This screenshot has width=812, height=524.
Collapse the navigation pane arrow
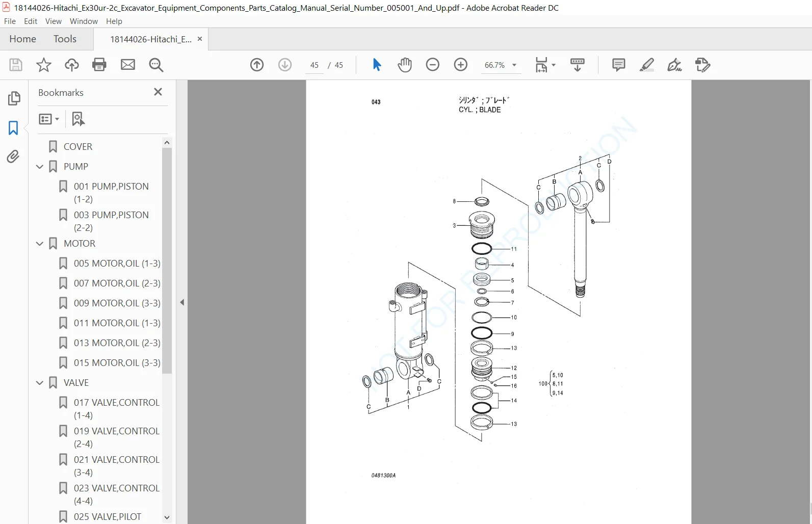182,302
